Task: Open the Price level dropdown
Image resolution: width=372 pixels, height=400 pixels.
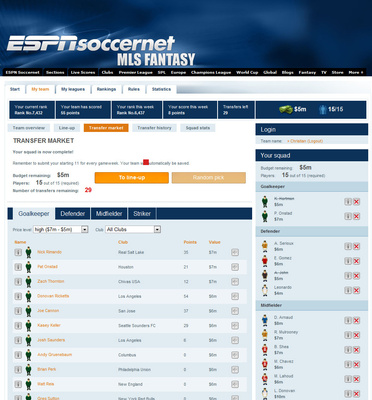Action: [61, 229]
